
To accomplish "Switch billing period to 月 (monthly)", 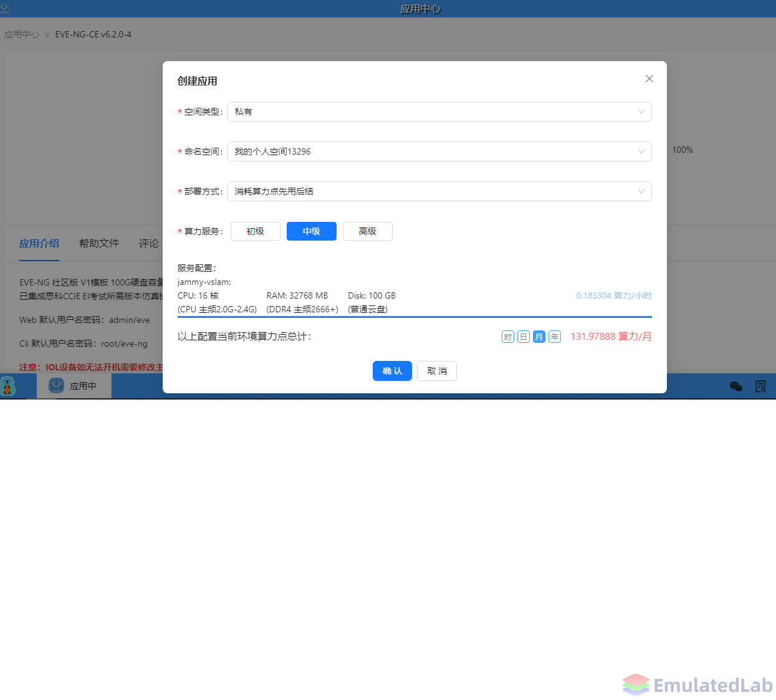I will [x=539, y=337].
